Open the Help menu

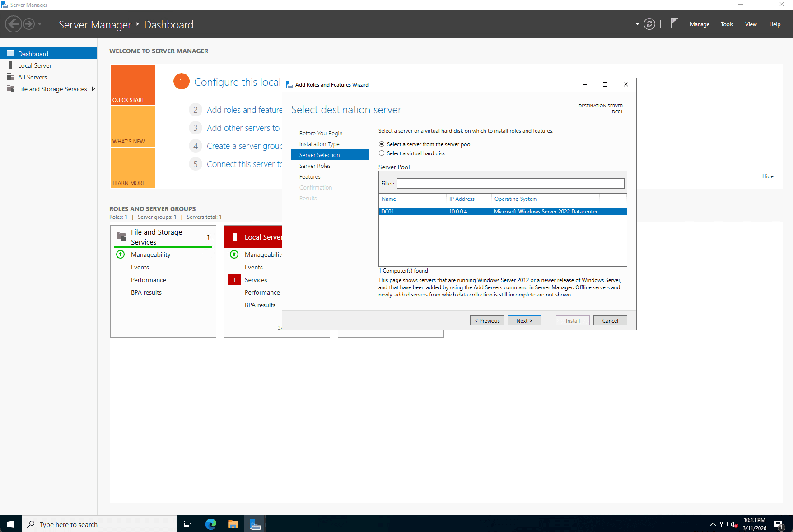[x=775, y=24]
